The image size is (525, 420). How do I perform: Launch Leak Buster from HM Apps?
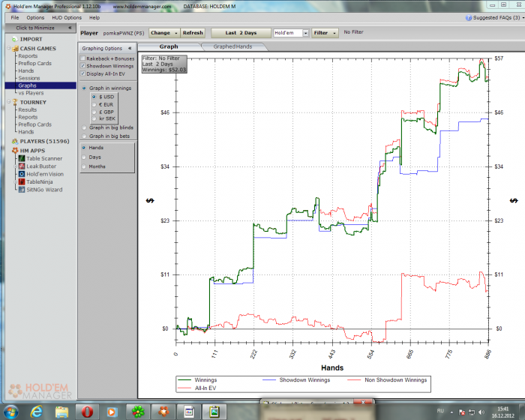click(x=41, y=166)
